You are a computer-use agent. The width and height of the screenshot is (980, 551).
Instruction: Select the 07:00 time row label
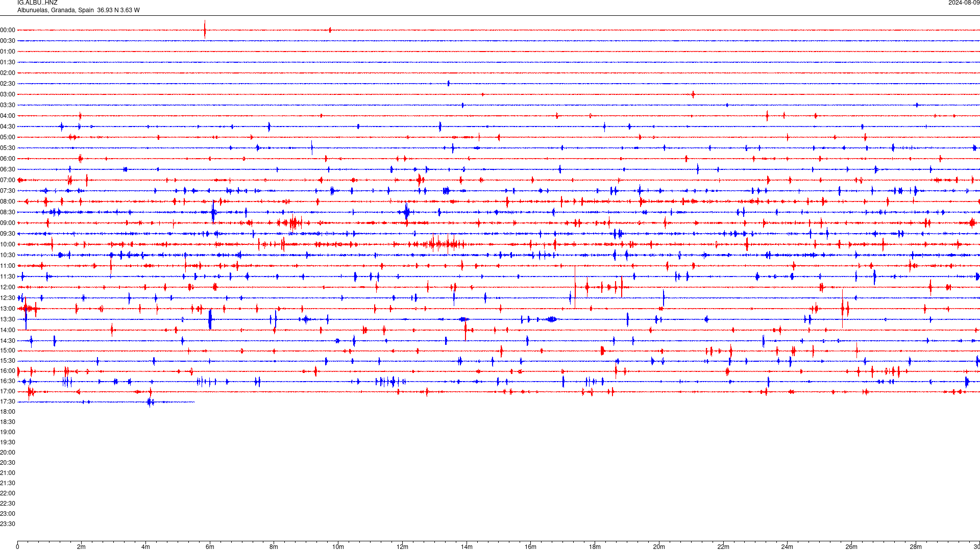[8, 180]
